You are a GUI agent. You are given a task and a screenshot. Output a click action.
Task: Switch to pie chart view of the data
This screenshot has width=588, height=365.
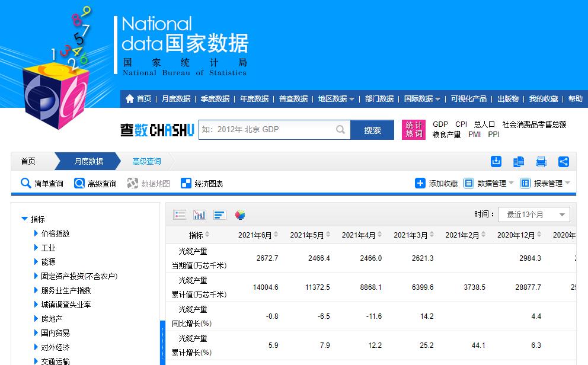pos(240,214)
